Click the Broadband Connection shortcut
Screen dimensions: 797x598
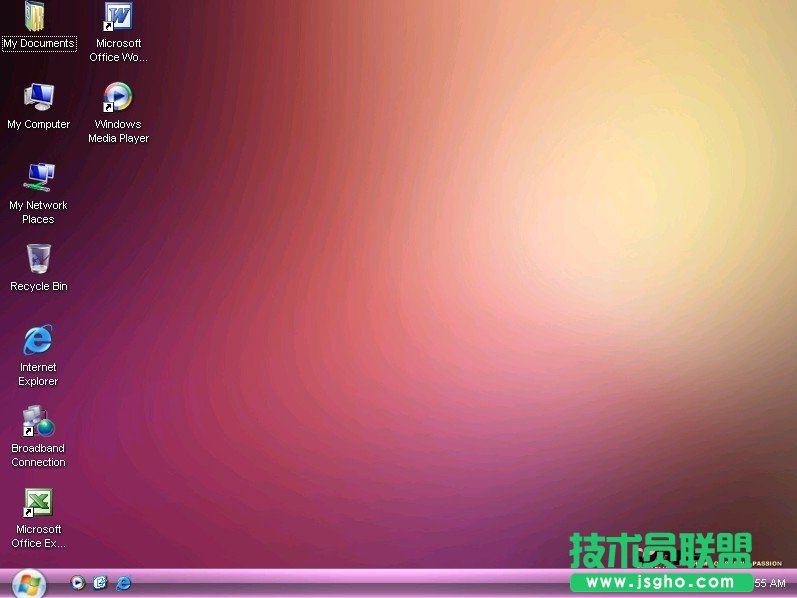[x=38, y=421]
